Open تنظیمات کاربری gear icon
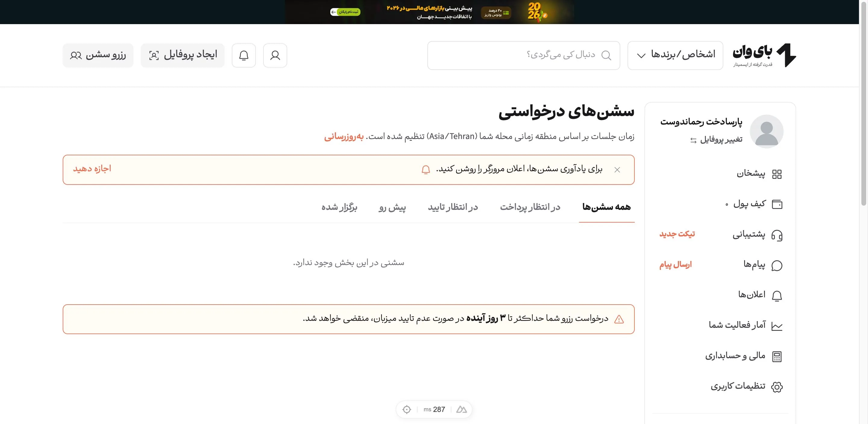 (777, 387)
